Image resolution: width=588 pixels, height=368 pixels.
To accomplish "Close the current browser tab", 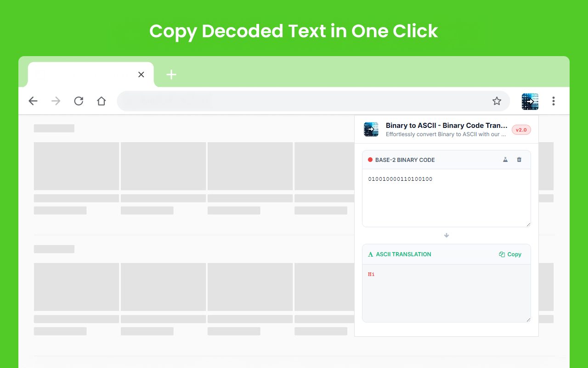I will [x=141, y=75].
